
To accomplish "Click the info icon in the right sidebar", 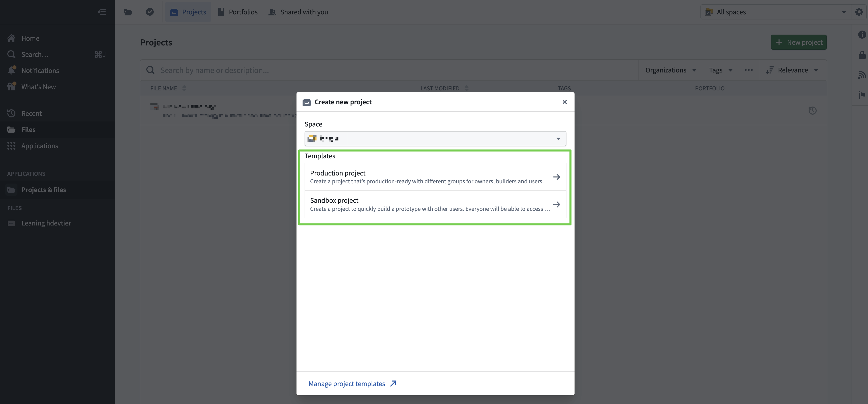I will pos(862,35).
